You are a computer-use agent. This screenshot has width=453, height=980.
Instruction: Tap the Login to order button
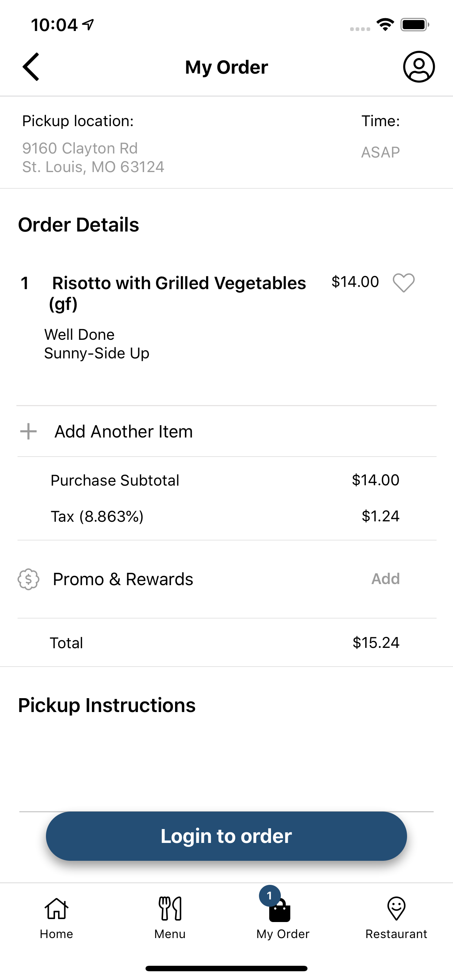tap(226, 836)
